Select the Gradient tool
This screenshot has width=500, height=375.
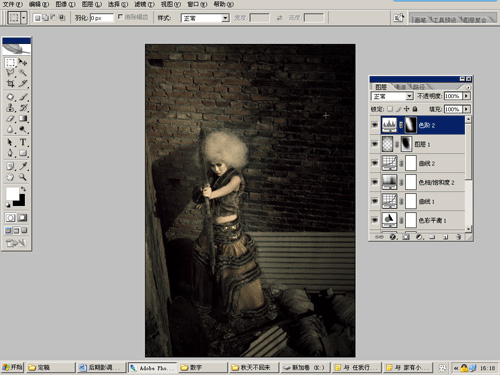pyautogui.click(x=23, y=118)
